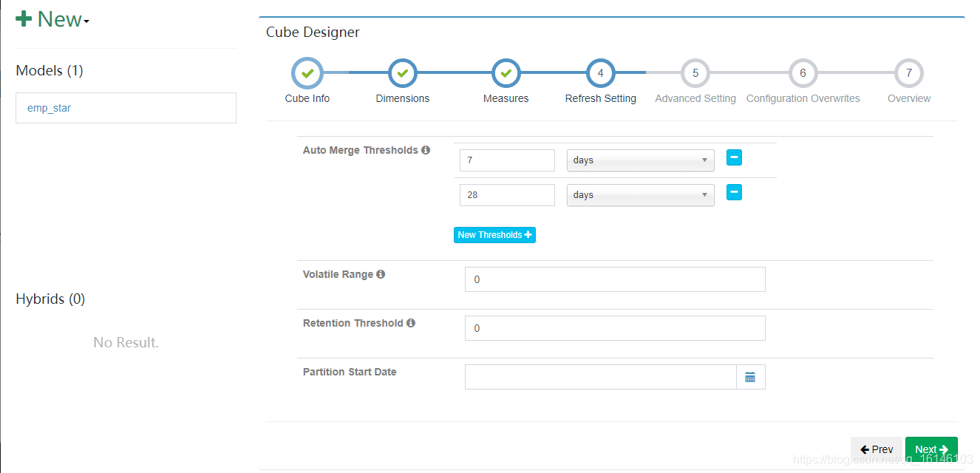This screenshot has height=473, width=980.
Task: Open unit dropdown for the 7 threshold
Action: (x=641, y=160)
